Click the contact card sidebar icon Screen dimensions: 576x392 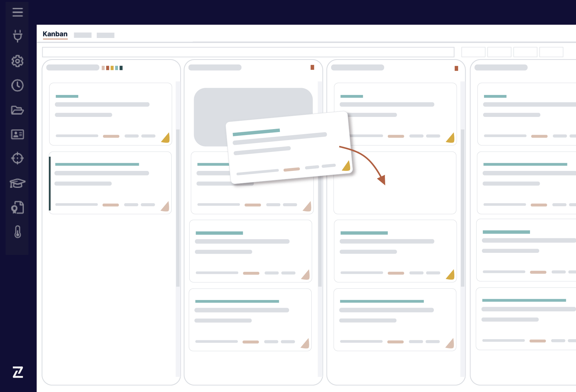click(x=18, y=134)
